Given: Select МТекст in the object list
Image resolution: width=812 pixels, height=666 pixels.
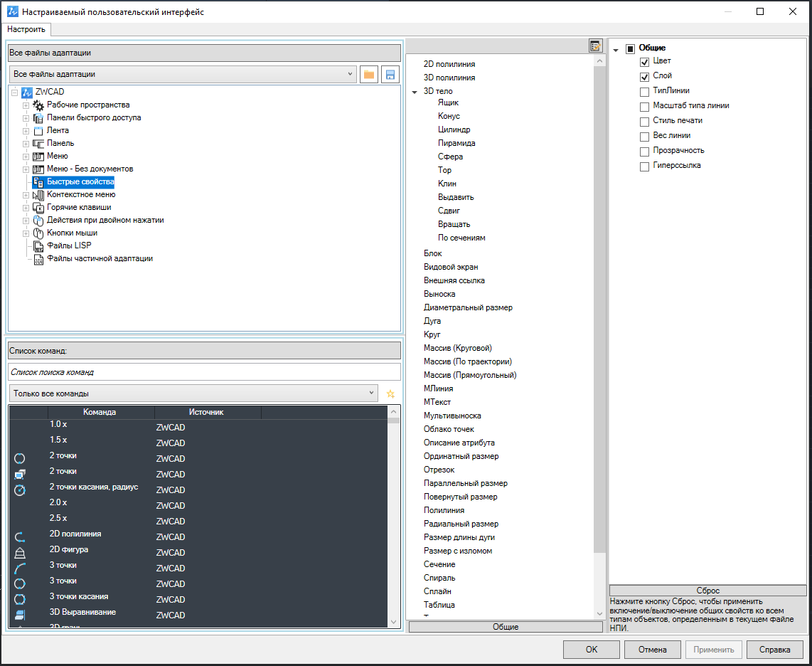Looking at the screenshot, I should 437,402.
